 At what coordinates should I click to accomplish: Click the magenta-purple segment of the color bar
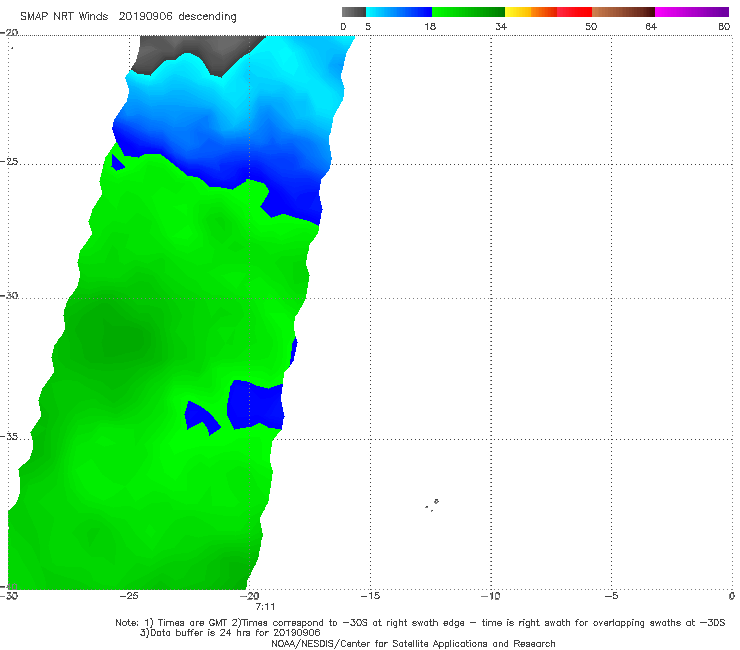pos(692,12)
